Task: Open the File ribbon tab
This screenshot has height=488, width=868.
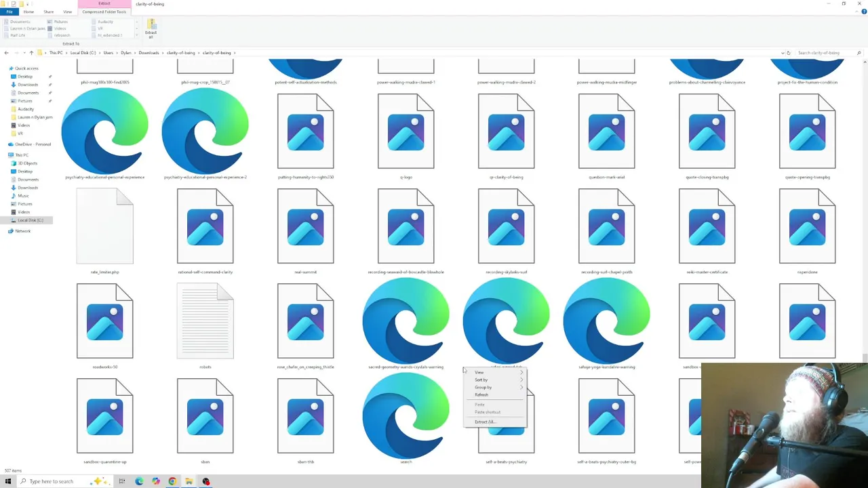Action: 9,12
